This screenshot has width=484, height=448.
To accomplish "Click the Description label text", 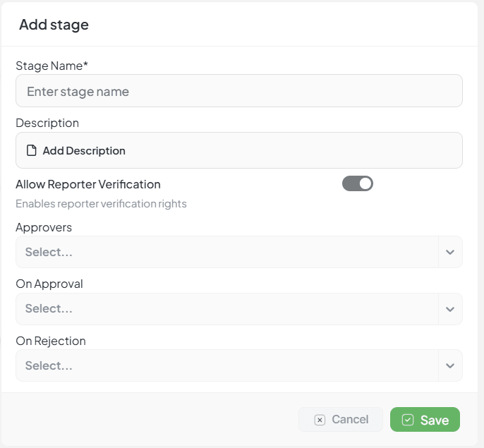I will pos(47,123).
